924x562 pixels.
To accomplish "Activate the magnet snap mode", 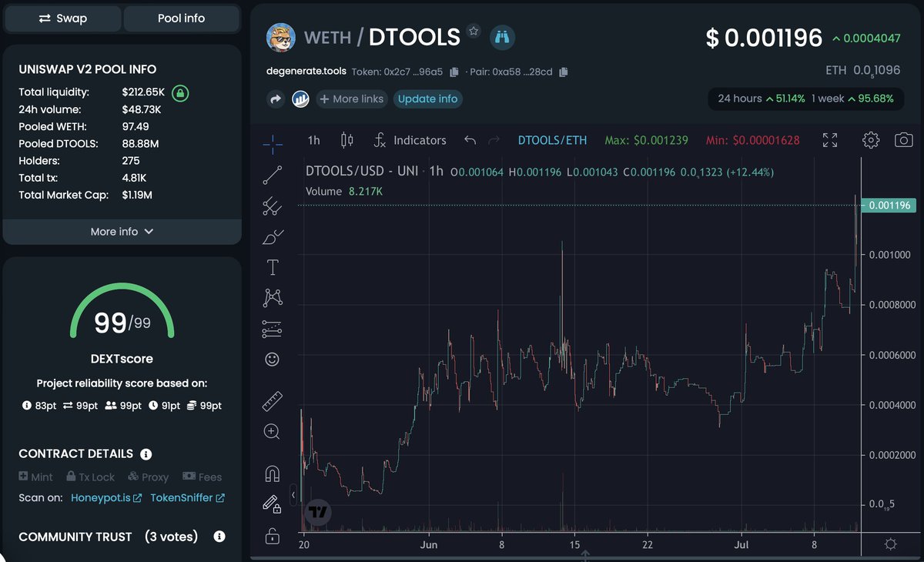I will [x=272, y=473].
